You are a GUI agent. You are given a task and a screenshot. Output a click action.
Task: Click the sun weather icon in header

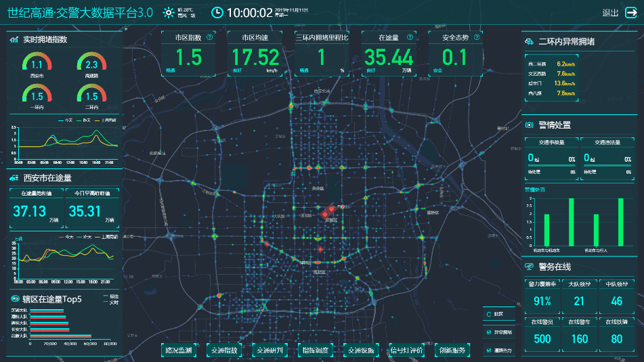click(x=169, y=12)
